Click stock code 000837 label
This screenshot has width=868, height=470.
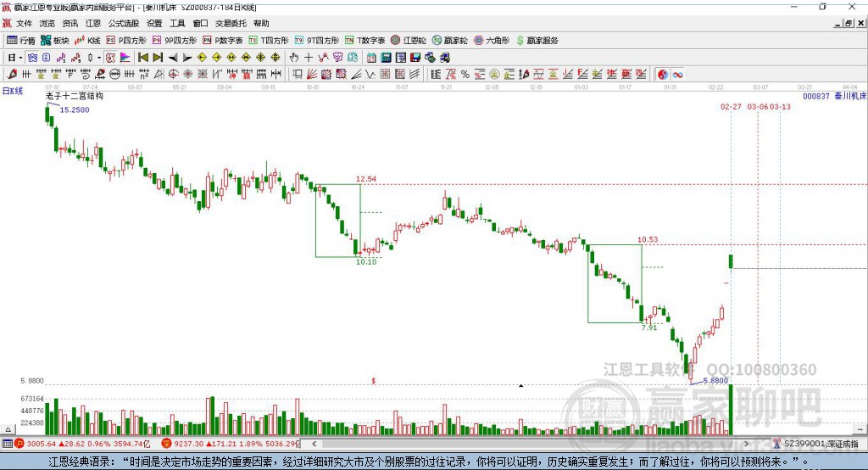click(816, 96)
